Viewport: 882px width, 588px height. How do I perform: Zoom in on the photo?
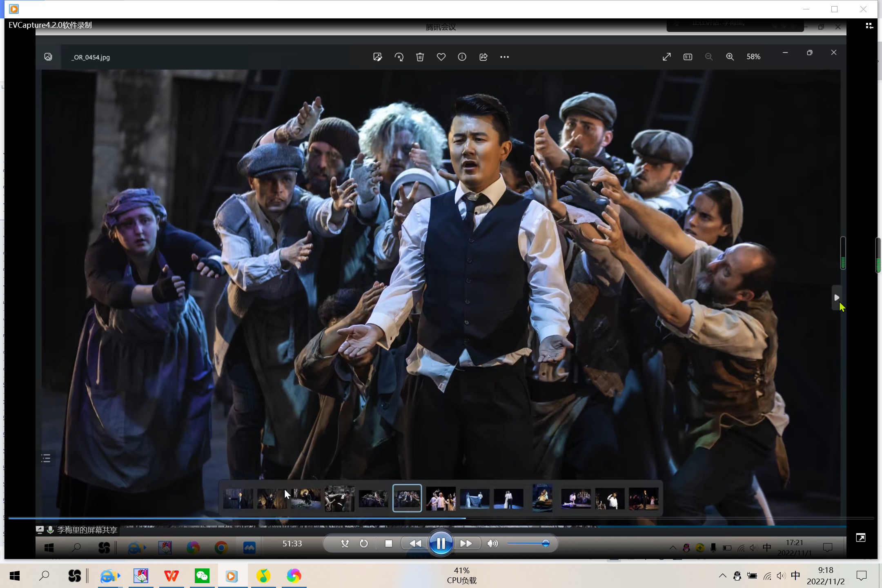click(730, 57)
